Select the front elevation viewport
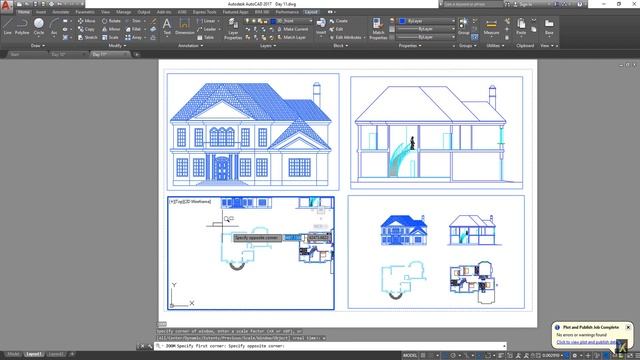Screen dimensions: 640x360 253,132
